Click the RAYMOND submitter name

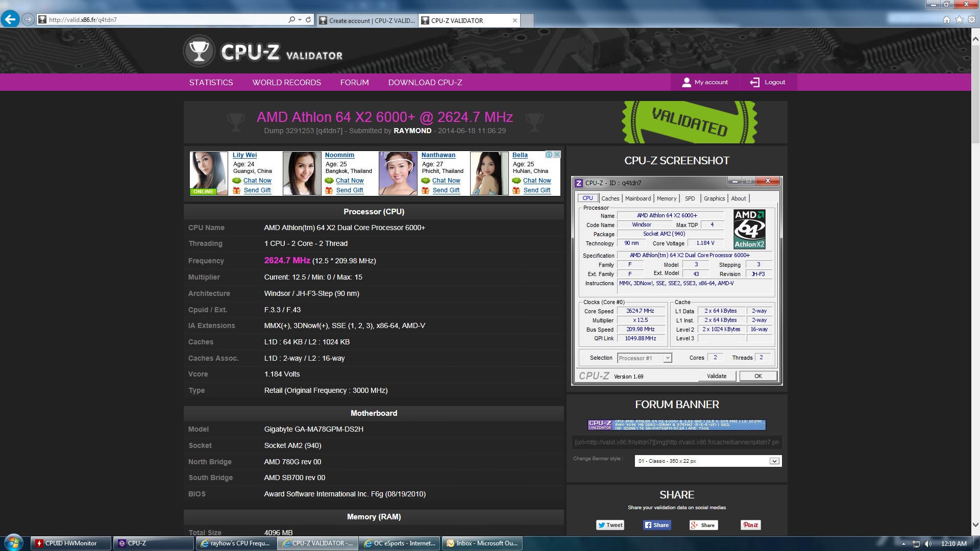[412, 131]
